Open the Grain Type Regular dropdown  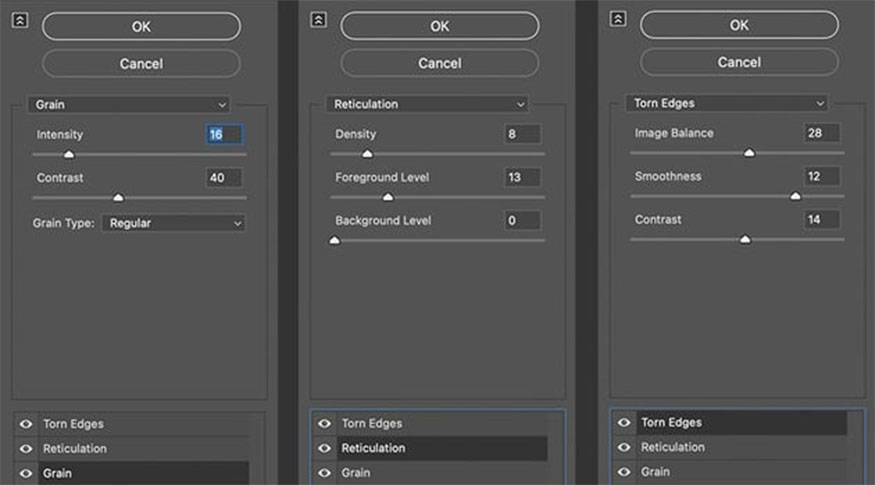point(174,223)
